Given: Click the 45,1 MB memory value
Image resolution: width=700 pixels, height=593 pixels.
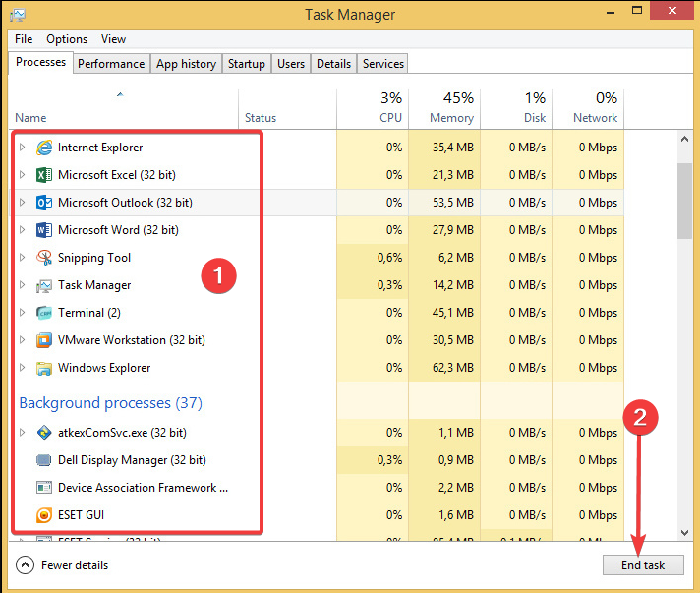Looking at the screenshot, I should 452,313.
